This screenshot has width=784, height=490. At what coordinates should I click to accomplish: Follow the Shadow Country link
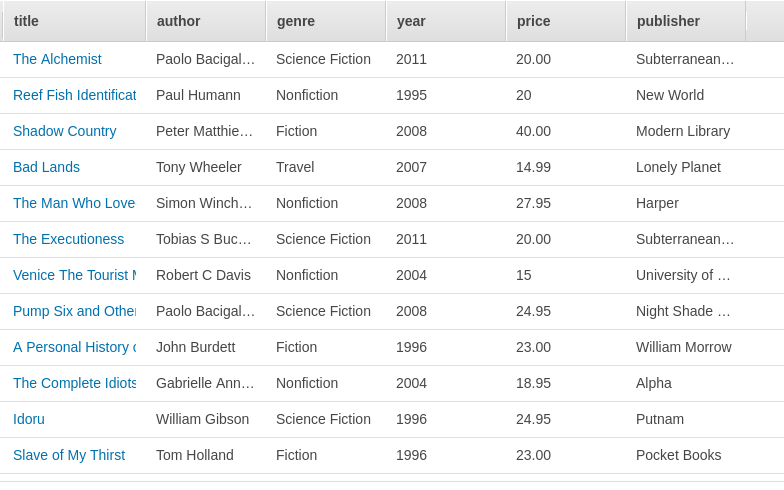pyautogui.click(x=64, y=131)
